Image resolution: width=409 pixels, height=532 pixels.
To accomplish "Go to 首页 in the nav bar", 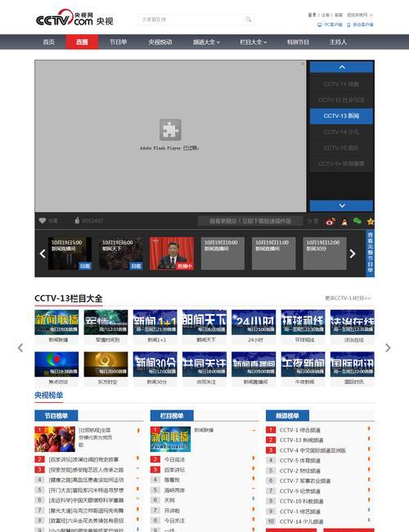I will [x=48, y=42].
